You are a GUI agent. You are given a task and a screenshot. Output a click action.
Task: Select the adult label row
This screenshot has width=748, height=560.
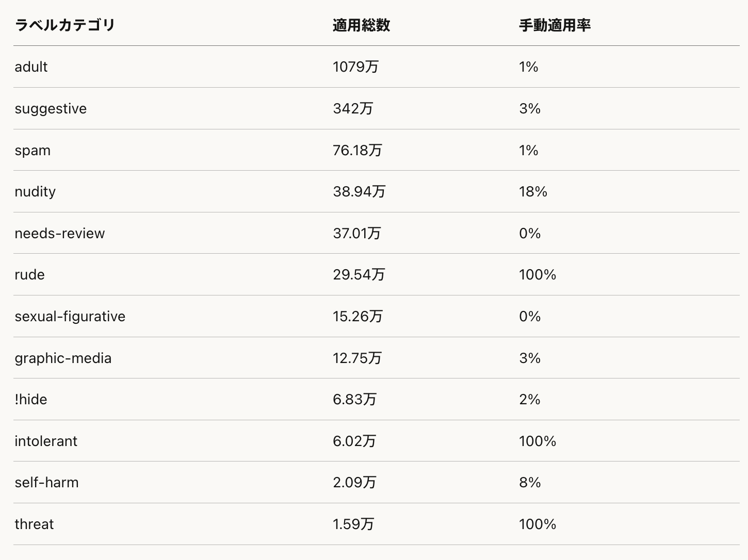click(x=31, y=67)
